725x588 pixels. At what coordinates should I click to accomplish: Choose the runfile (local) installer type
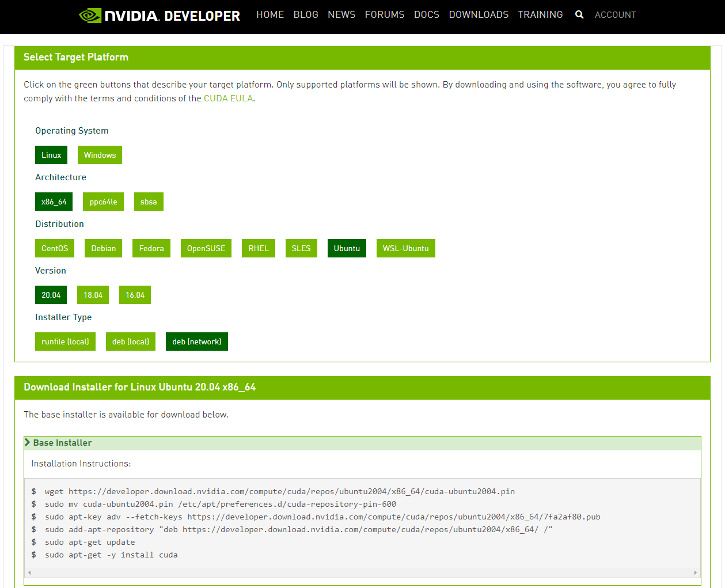pyautogui.click(x=65, y=342)
